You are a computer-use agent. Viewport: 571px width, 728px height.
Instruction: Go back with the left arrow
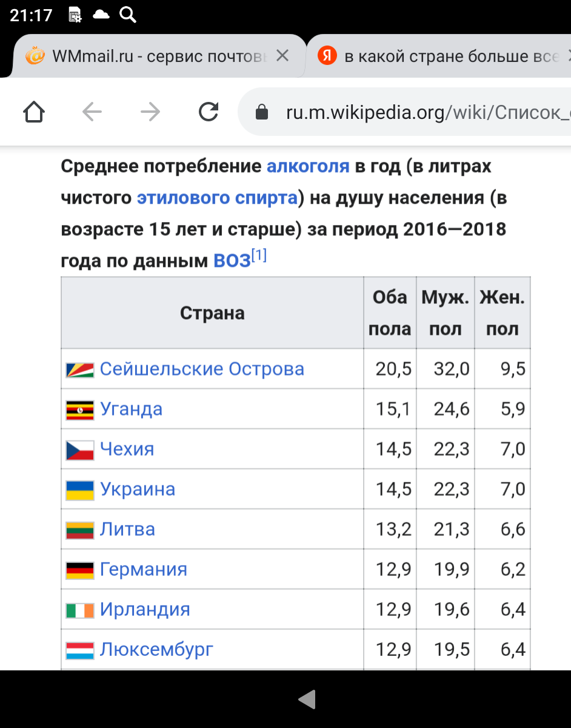point(92,112)
